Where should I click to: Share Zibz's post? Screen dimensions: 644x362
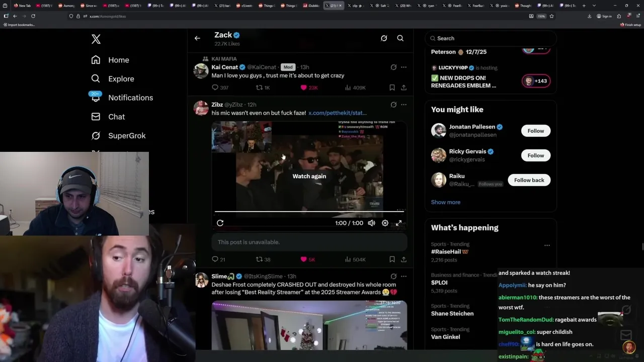click(x=404, y=259)
